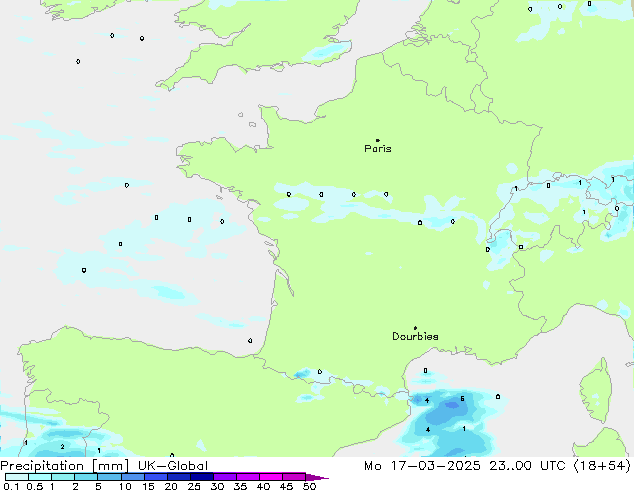
Task: Click the Paris location dot marker
Action: (378, 140)
